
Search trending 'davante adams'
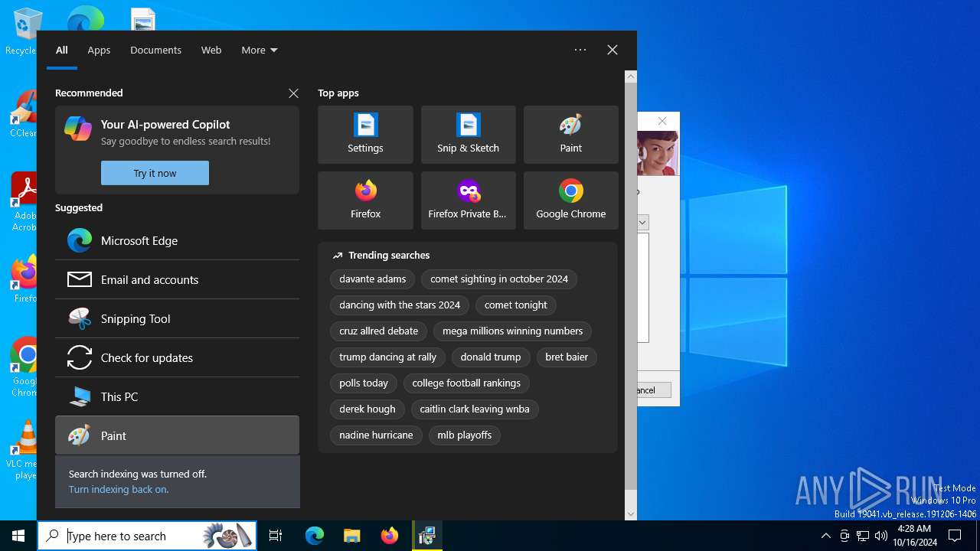(x=373, y=279)
